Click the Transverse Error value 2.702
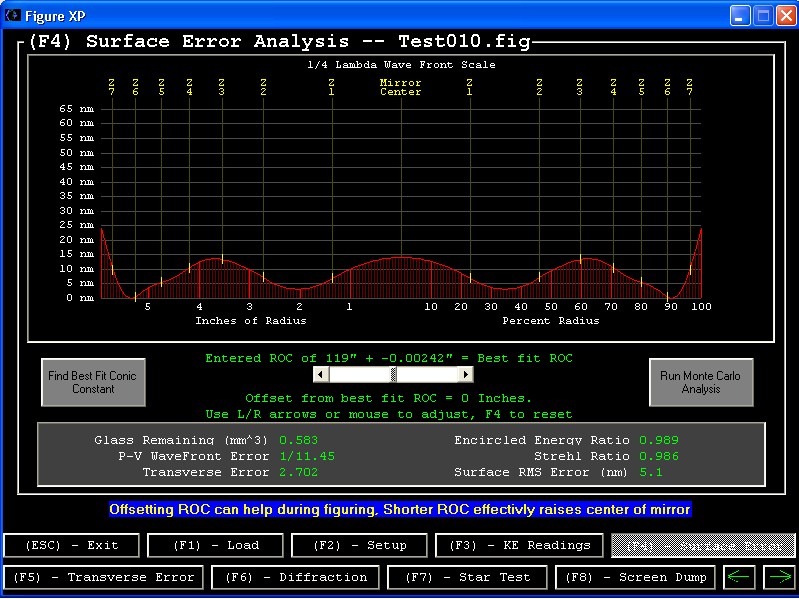Screen dimensions: 799x599 pos(299,472)
